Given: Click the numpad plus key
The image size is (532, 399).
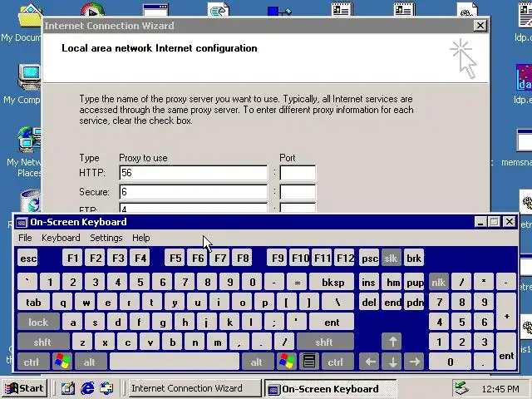Looking at the screenshot, I should (x=506, y=312).
